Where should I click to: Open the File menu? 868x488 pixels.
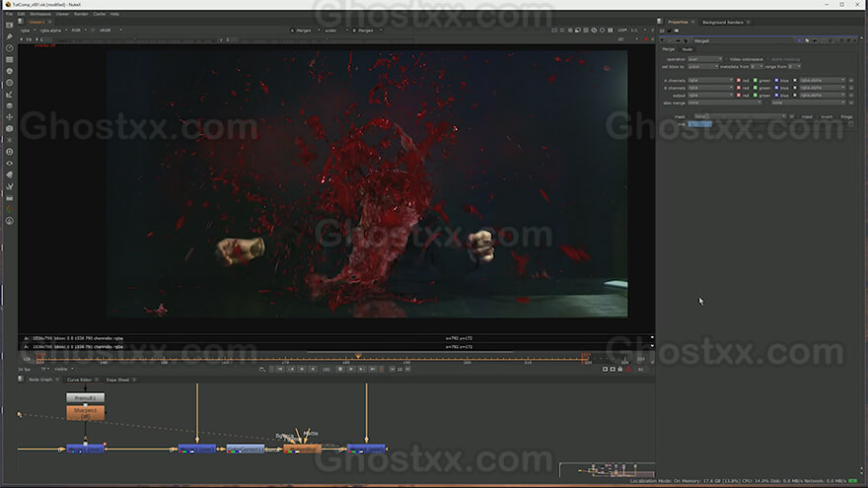pos(9,14)
